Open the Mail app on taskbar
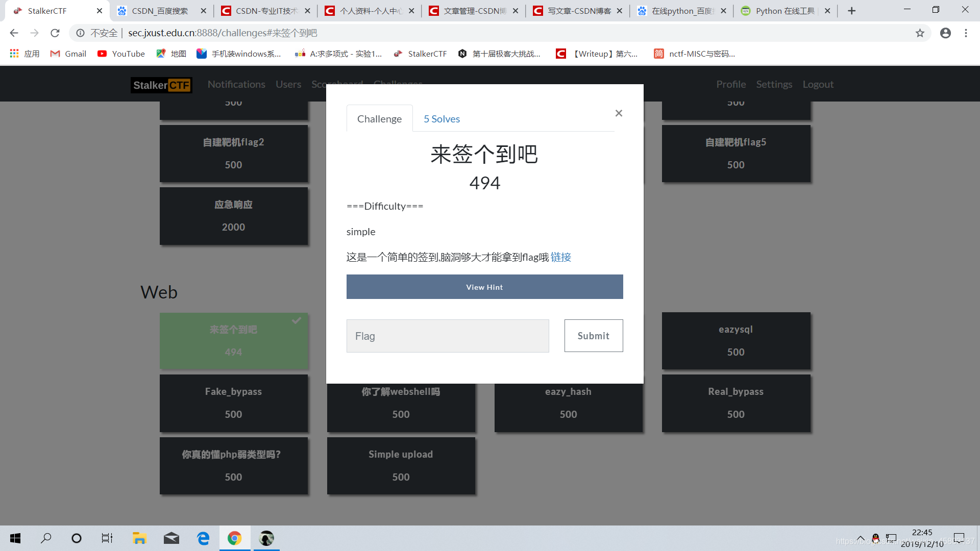Viewport: 980px width, 551px height. click(171, 538)
